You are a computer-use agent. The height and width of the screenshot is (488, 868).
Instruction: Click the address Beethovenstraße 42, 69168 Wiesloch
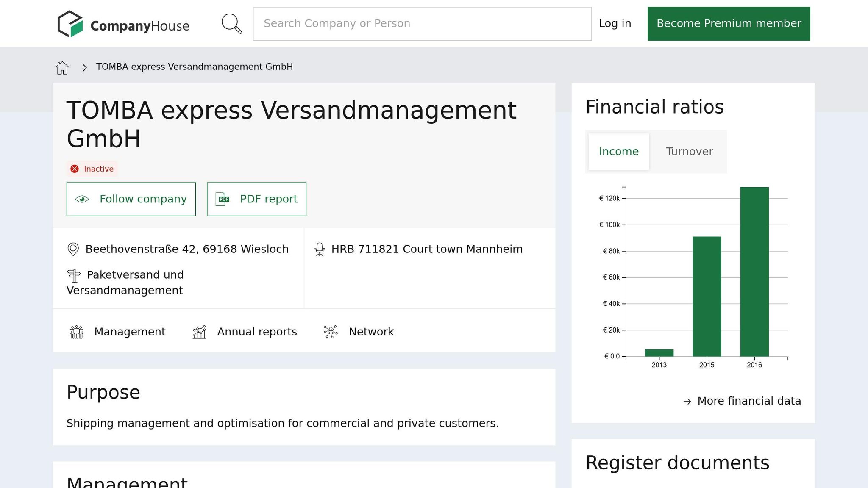[187, 249]
